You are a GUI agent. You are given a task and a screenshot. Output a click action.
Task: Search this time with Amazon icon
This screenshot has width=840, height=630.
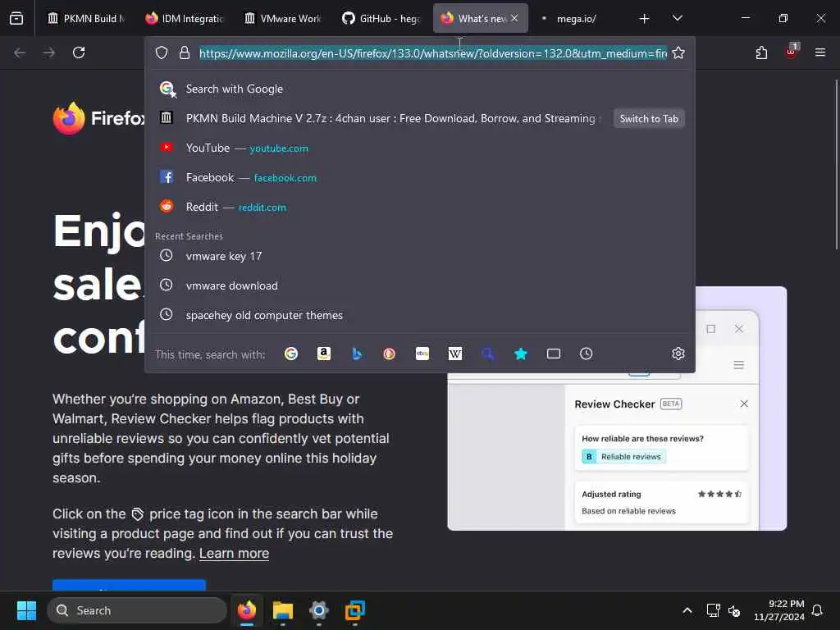pyautogui.click(x=323, y=354)
